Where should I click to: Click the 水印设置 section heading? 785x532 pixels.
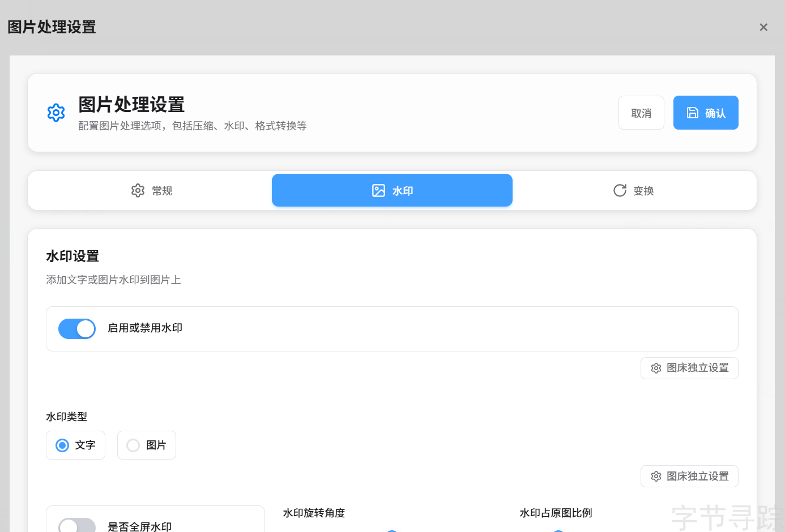(x=72, y=256)
